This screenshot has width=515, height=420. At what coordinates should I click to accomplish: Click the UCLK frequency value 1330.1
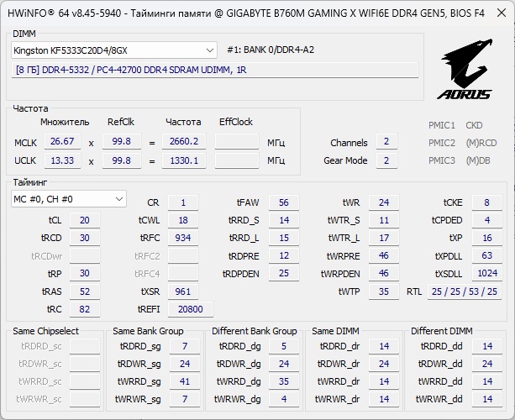tap(184, 160)
